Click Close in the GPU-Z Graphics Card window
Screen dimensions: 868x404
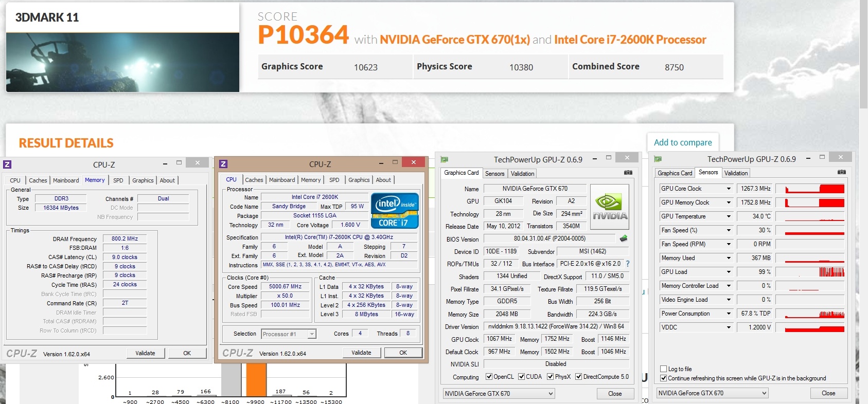click(x=615, y=394)
